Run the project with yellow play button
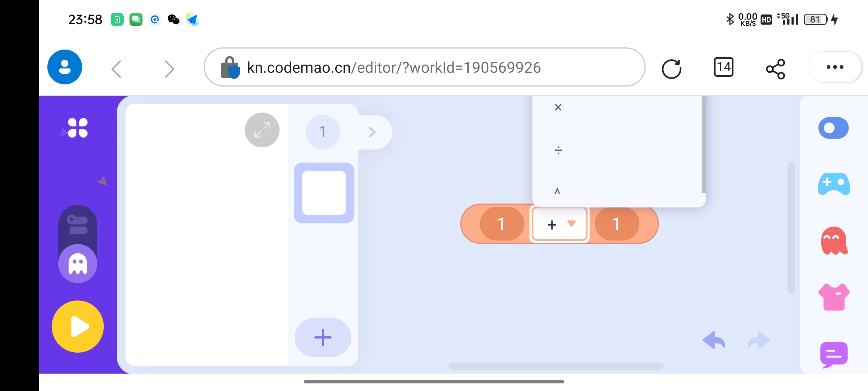Screen dimensions: 868x391 pos(78,327)
